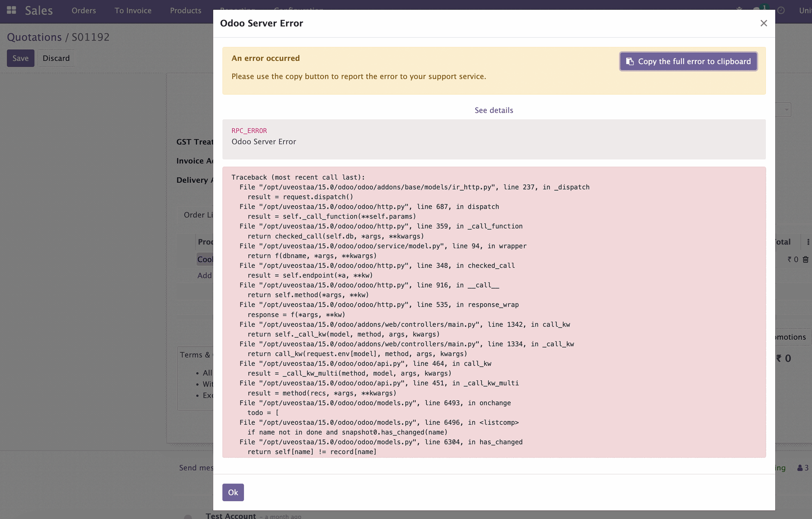
Task: Open order line column options menu
Action: (808, 242)
